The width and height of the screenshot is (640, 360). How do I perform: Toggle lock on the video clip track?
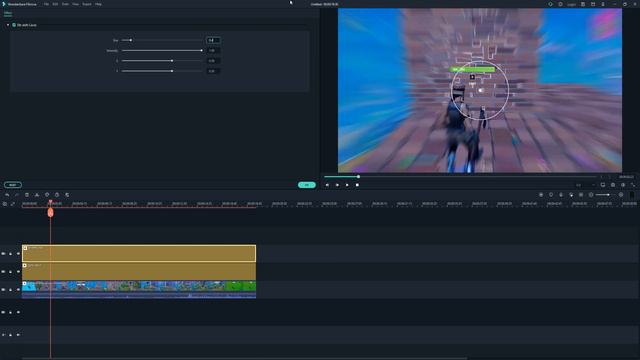pyautogui.click(x=11, y=289)
